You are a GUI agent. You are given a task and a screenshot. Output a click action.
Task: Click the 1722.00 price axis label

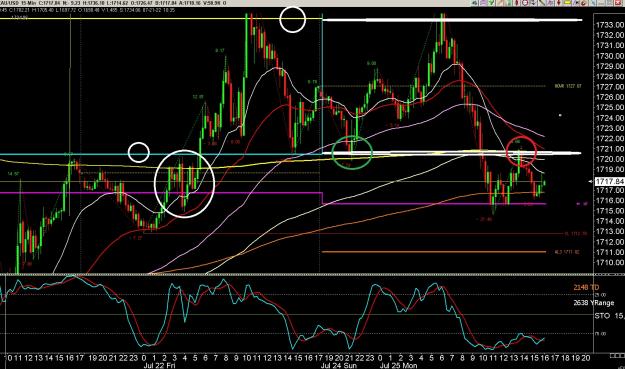[x=609, y=139]
